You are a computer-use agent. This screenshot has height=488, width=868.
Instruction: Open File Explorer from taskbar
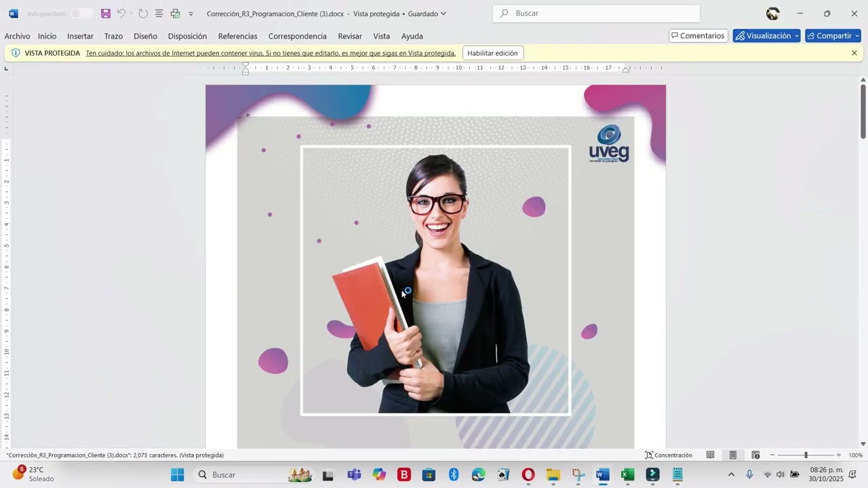(553, 475)
